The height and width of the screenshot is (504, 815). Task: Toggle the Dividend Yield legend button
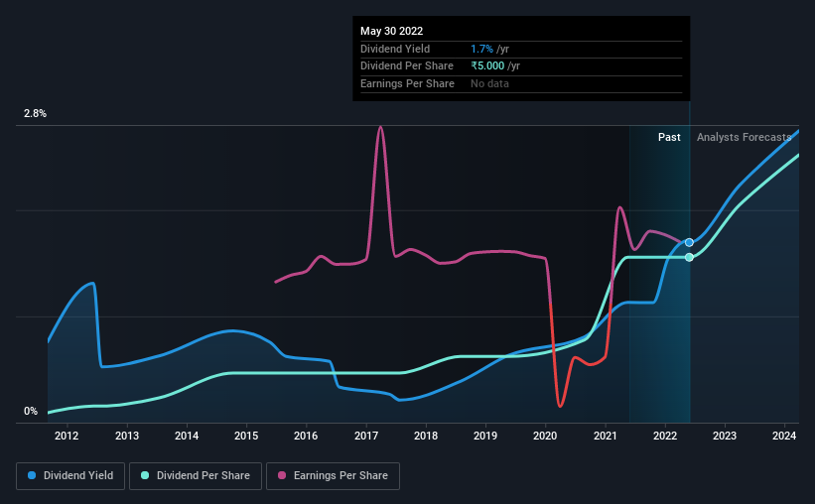coord(70,476)
